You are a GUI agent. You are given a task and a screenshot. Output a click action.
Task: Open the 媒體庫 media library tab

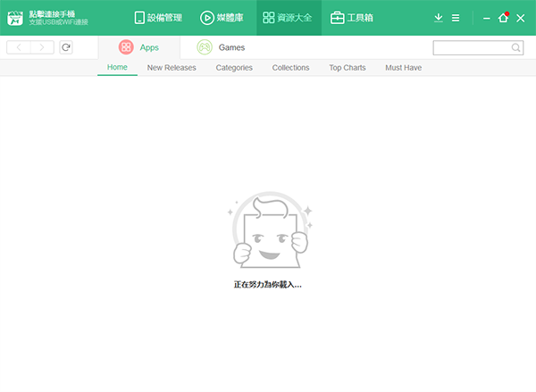[222, 18]
